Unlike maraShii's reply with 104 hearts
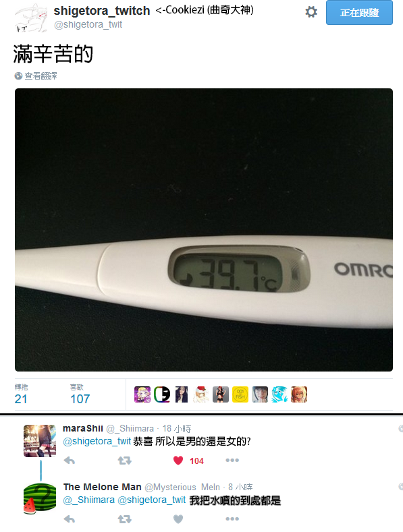The width and height of the screenshot is (403, 532). click(x=178, y=461)
